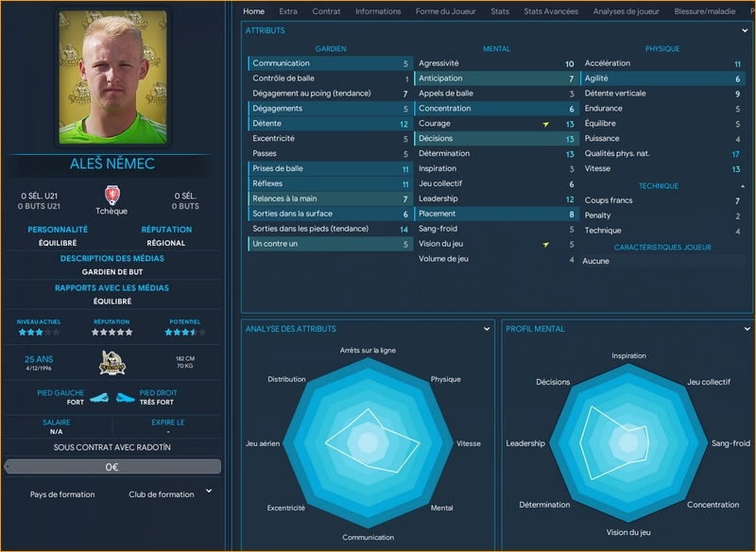Select the Placement attribute row
The image size is (756, 552).
point(497,214)
